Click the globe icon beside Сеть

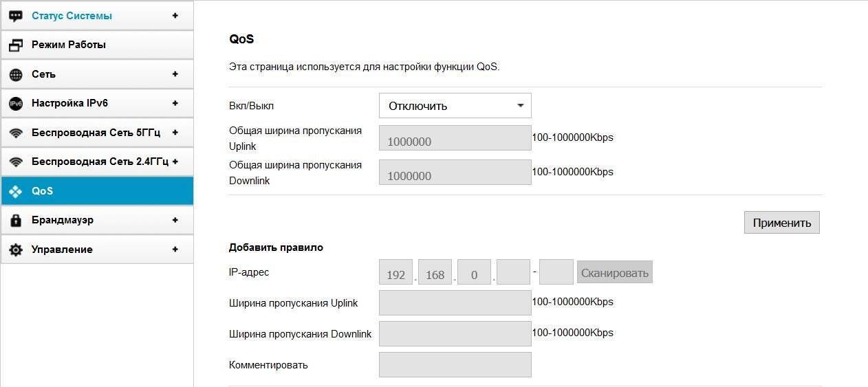click(x=16, y=74)
